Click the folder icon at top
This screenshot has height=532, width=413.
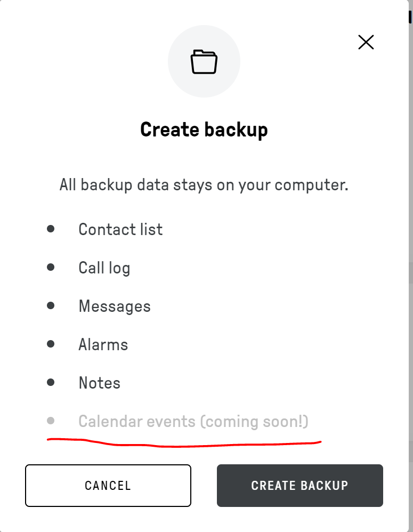coord(204,61)
